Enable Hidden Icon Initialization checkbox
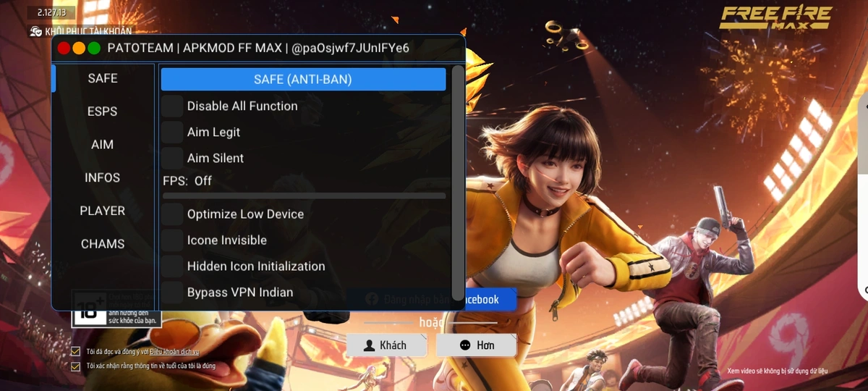 pos(172,266)
